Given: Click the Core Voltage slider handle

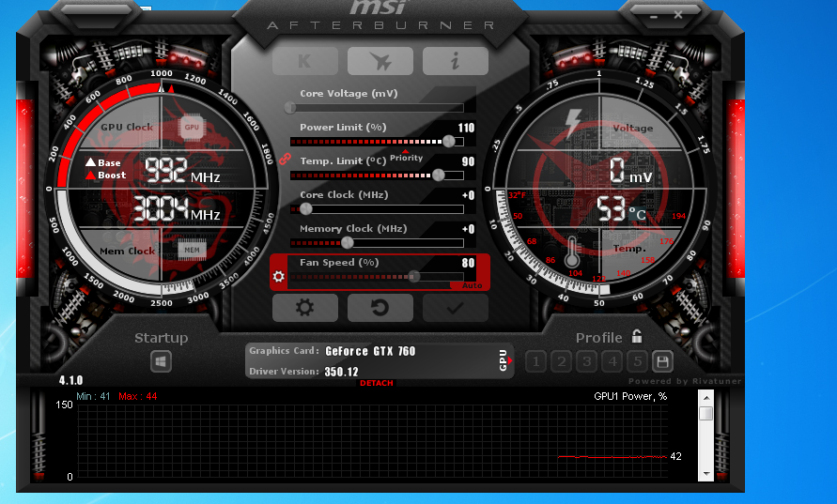Looking at the screenshot, I should pos(290,108).
